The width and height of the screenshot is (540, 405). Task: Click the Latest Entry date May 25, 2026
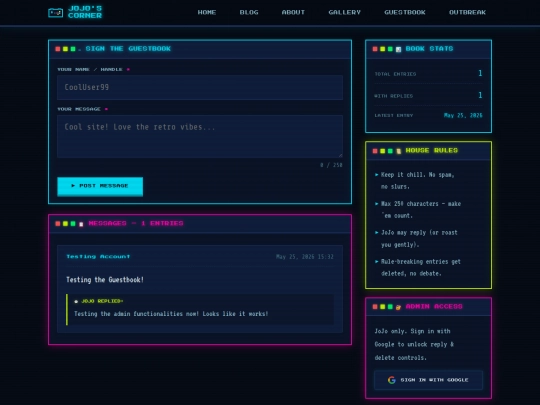point(463,115)
